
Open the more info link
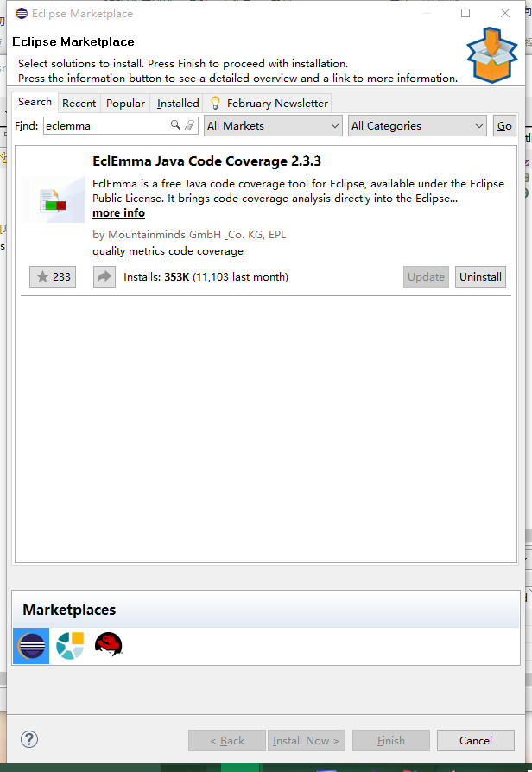click(118, 212)
